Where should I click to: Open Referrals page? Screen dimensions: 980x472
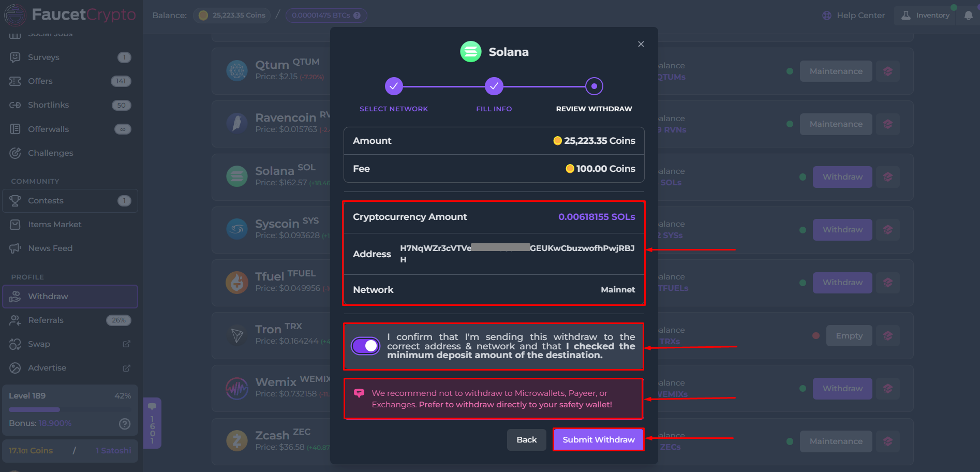(x=70, y=320)
